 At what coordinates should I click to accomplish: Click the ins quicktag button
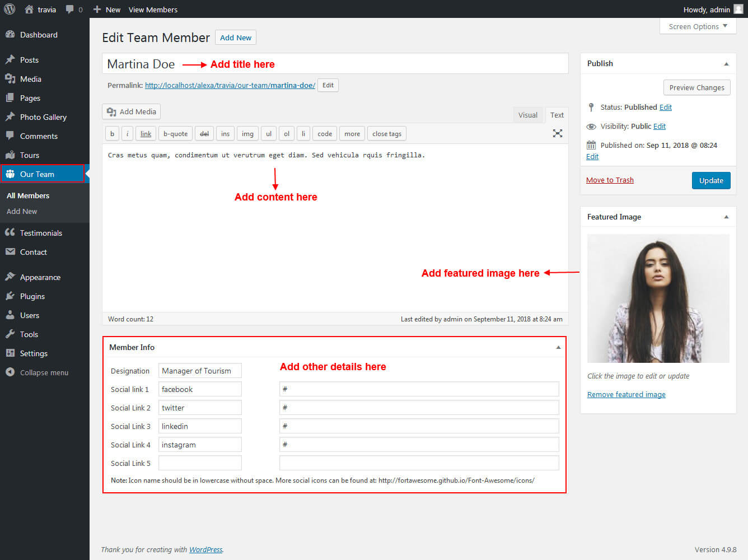click(225, 133)
